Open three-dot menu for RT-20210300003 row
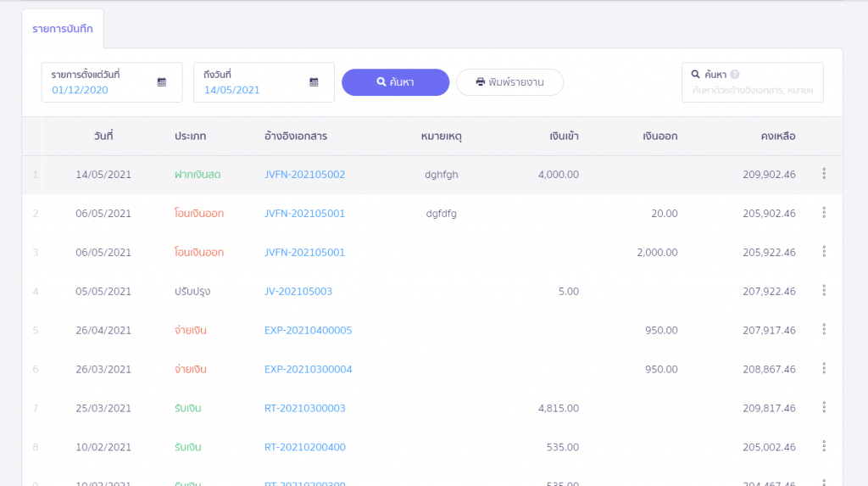Screen dimensions: 868x486 pyautogui.click(x=823, y=408)
